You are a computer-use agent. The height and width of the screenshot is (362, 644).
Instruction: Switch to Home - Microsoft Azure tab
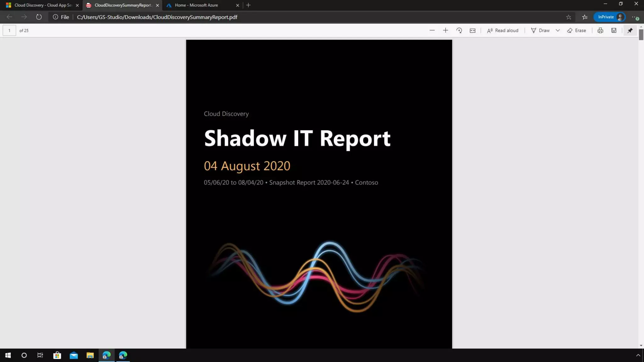click(x=196, y=5)
